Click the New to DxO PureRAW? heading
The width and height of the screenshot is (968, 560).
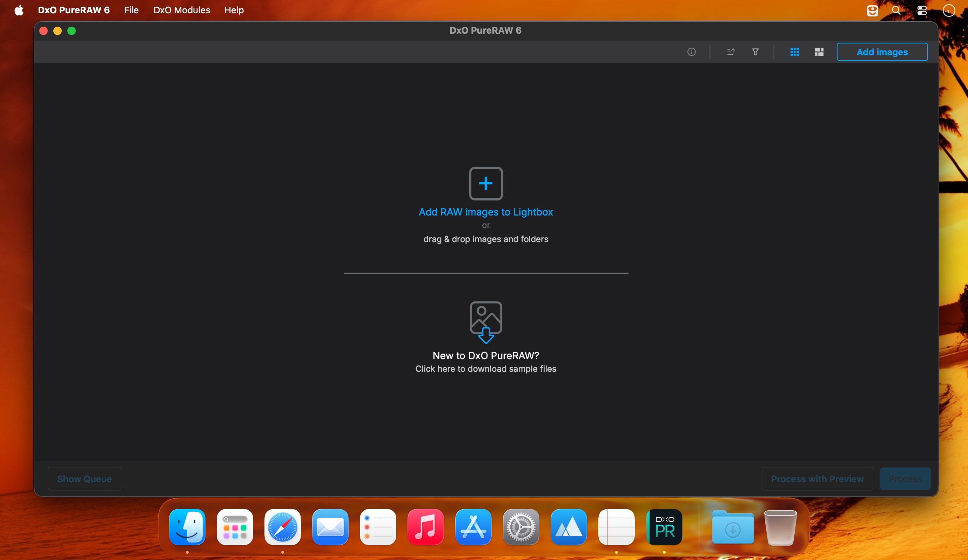(485, 355)
